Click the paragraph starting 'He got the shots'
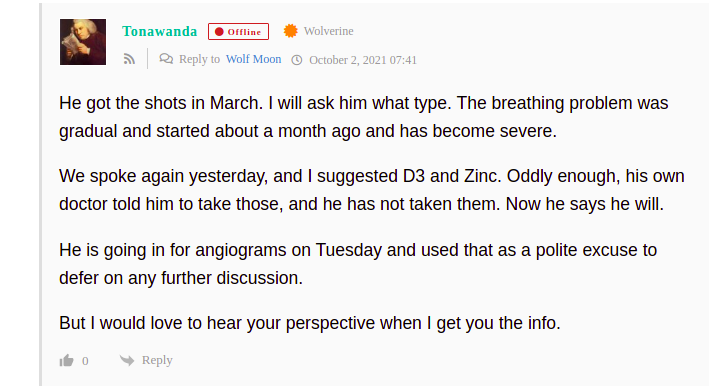Viewport: 717px width, 390px height. click(364, 117)
